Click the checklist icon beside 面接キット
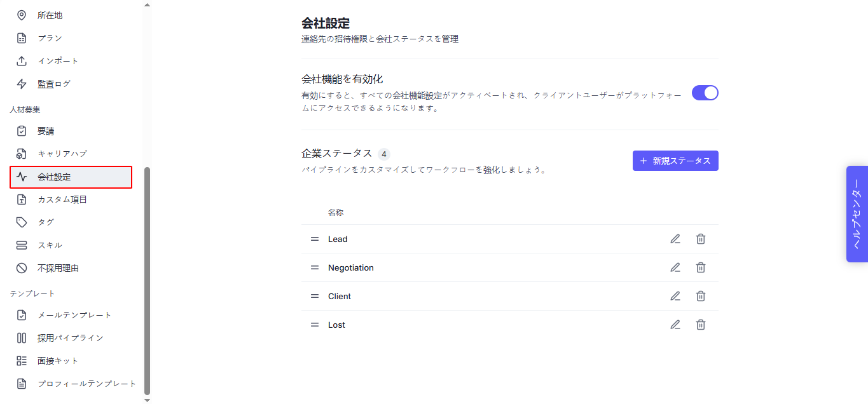868x404 pixels. 22,361
